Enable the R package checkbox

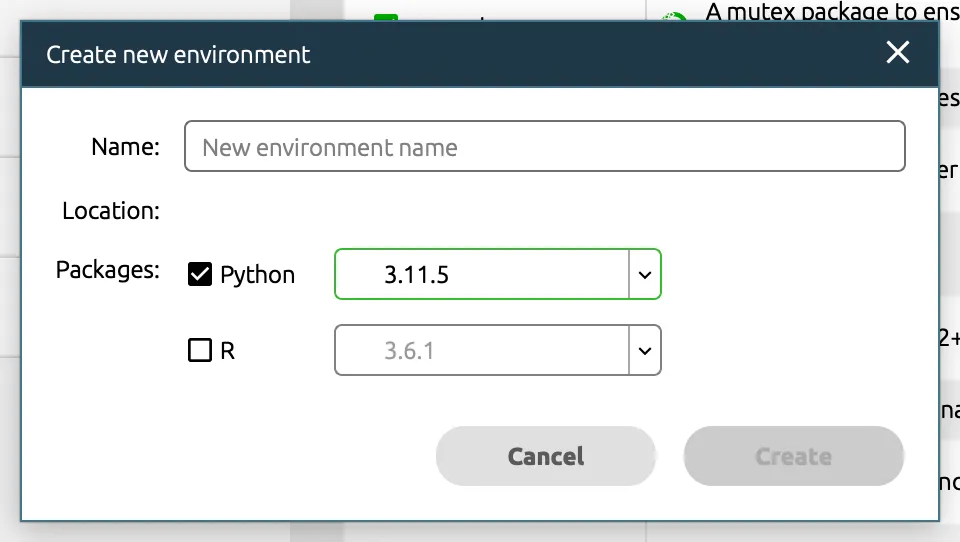click(200, 351)
